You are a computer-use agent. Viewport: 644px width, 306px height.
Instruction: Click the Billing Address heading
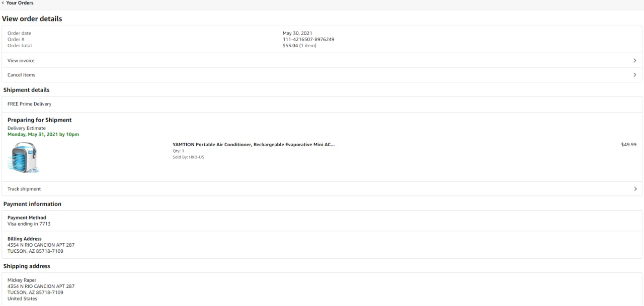(x=25, y=239)
